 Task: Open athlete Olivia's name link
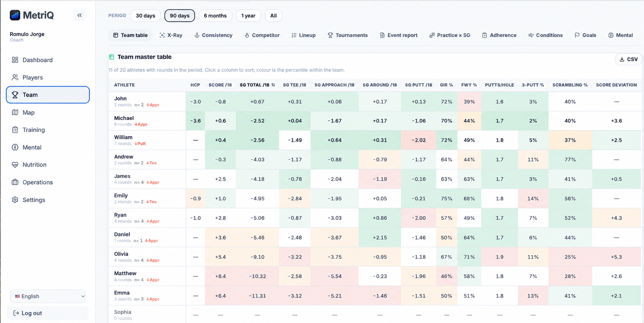click(x=121, y=254)
